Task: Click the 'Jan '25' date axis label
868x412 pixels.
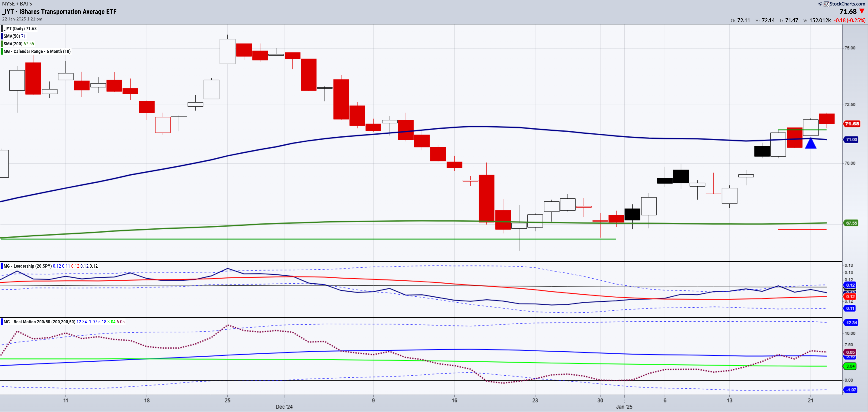Action: [x=624, y=407]
